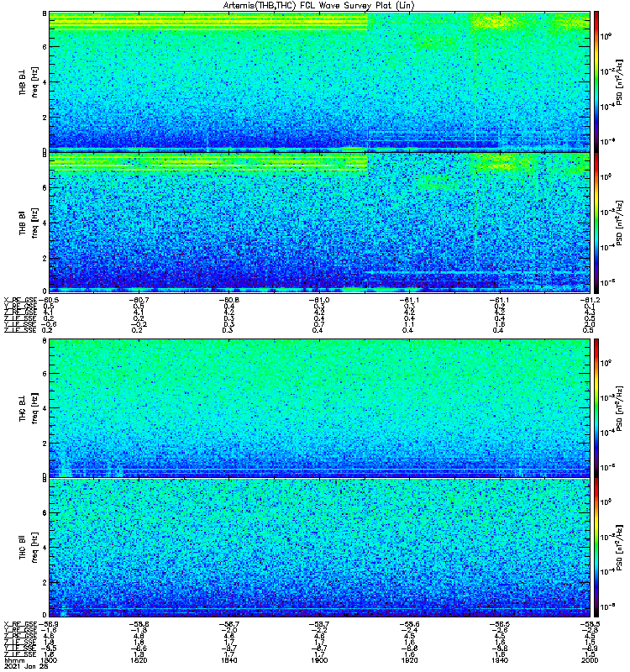Click the '1800' time tick label

[x=50, y=660]
